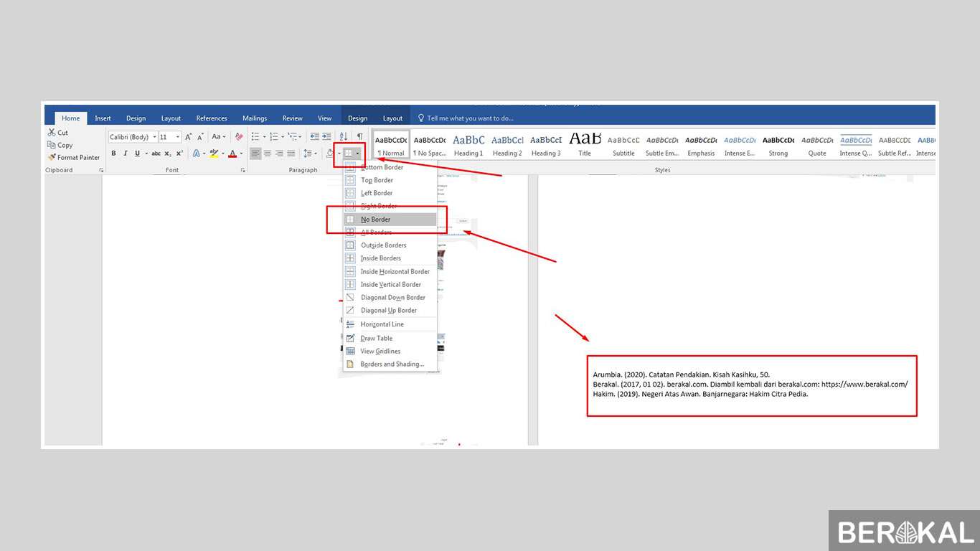Image resolution: width=980 pixels, height=551 pixels.
Task: Clear all formatting eraser icon
Action: click(x=239, y=136)
